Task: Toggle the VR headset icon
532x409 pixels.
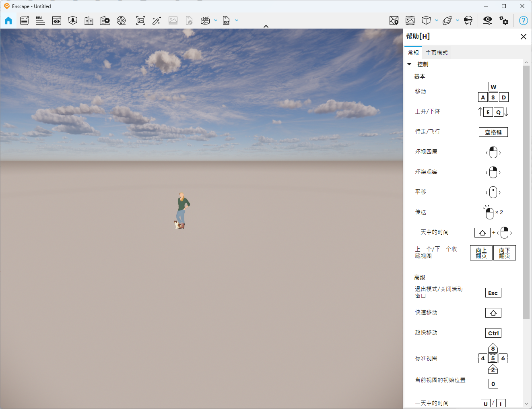Action: click(468, 21)
